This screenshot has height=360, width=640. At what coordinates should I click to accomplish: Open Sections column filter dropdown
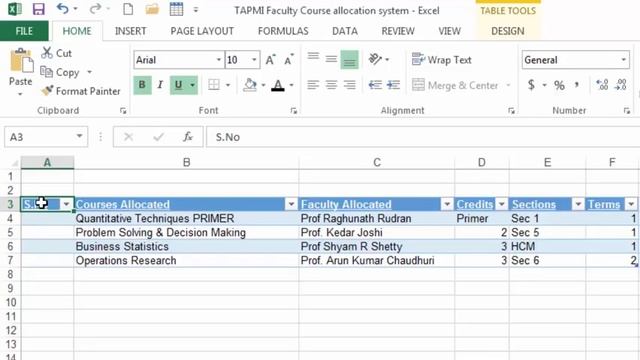578,204
